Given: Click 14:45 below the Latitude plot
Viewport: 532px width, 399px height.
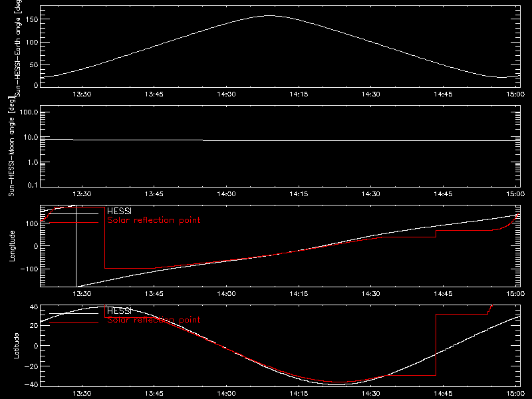Looking at the screenshot, I should click(443, 393).
